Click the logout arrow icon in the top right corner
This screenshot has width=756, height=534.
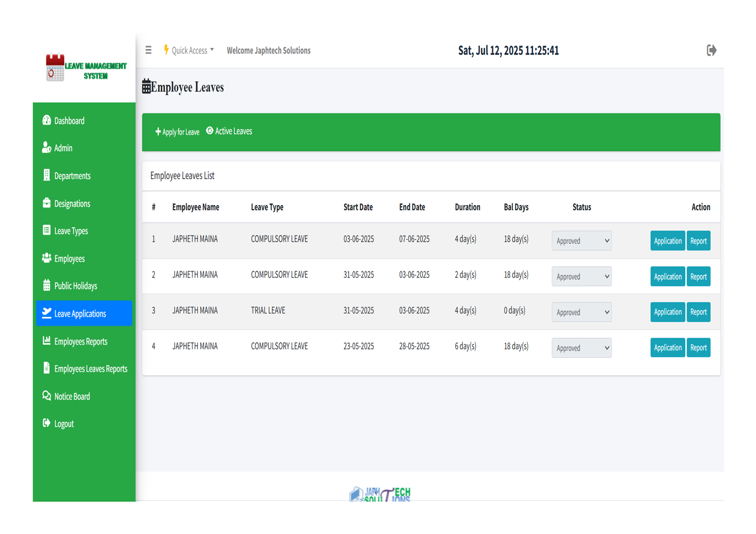pyautogui.click(x=712, y=50)
